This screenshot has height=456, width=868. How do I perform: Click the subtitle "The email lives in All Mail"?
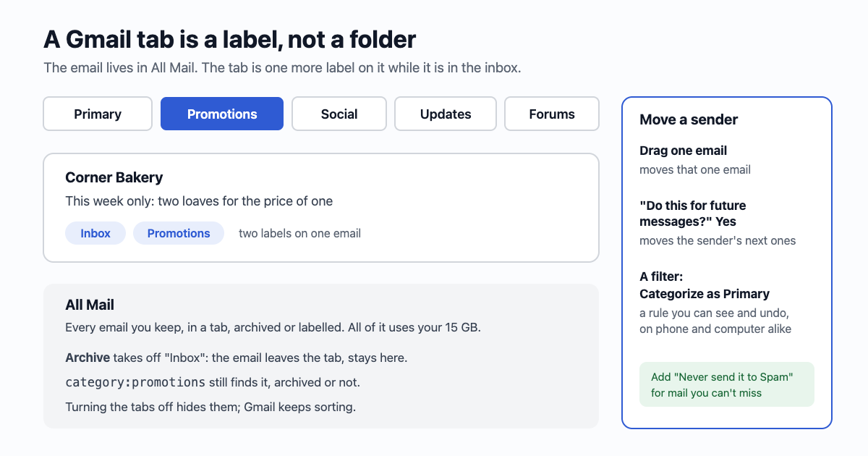tap(282, 68)
